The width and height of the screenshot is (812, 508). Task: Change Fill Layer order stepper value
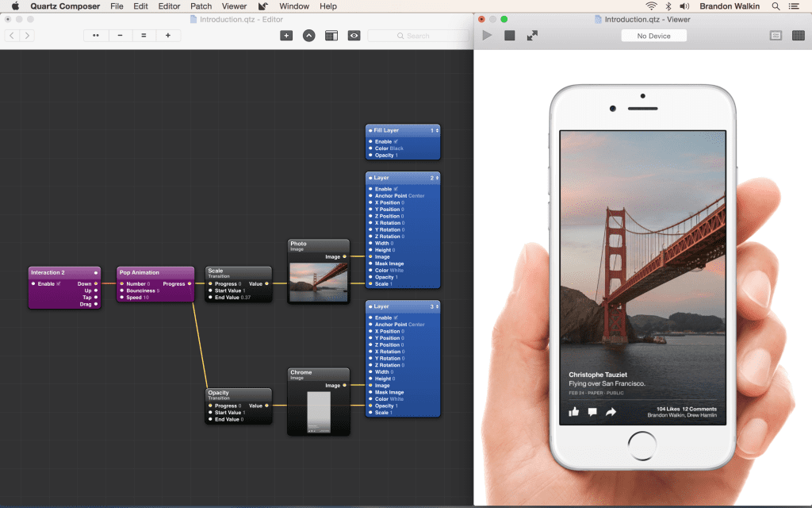pos(435,131)
